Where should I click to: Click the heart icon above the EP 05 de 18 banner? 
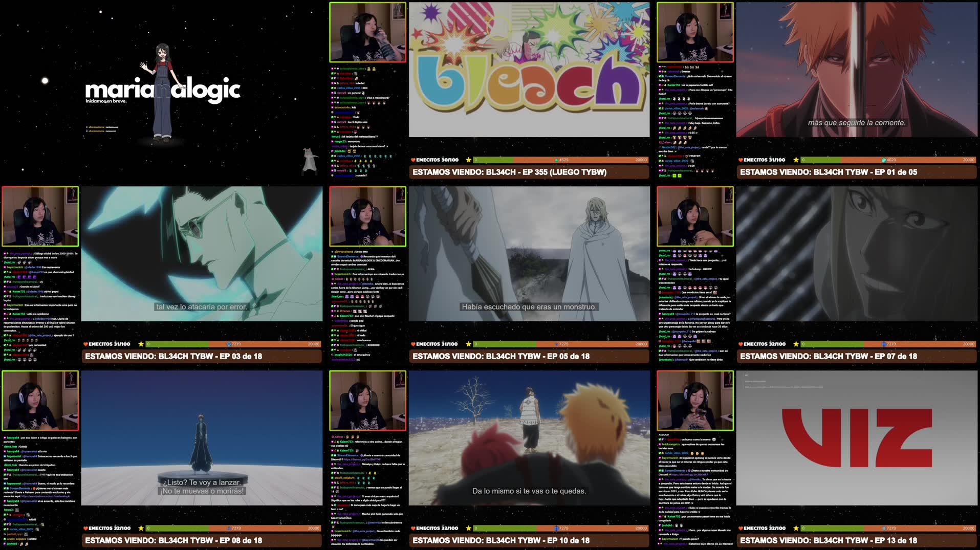coord(413,344)
